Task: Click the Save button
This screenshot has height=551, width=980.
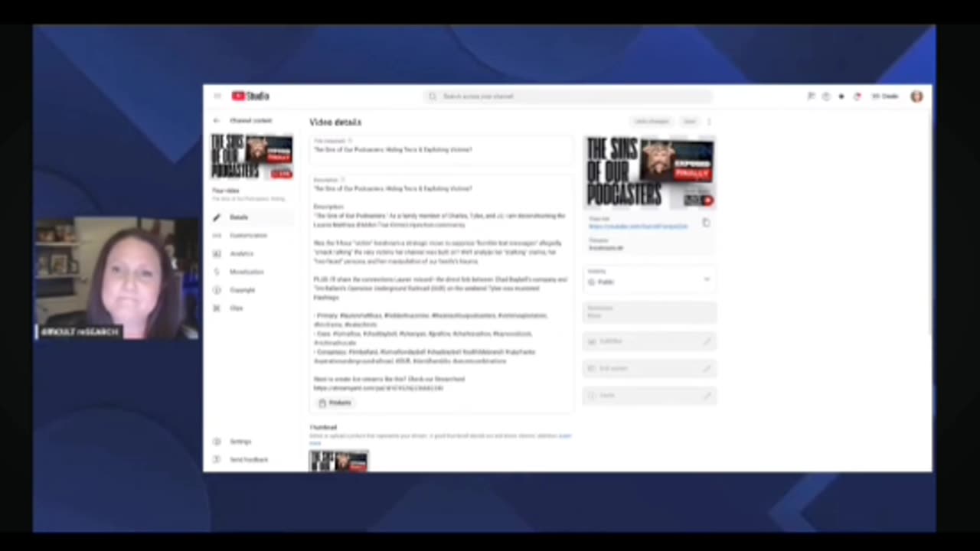Action: point(690,122)
